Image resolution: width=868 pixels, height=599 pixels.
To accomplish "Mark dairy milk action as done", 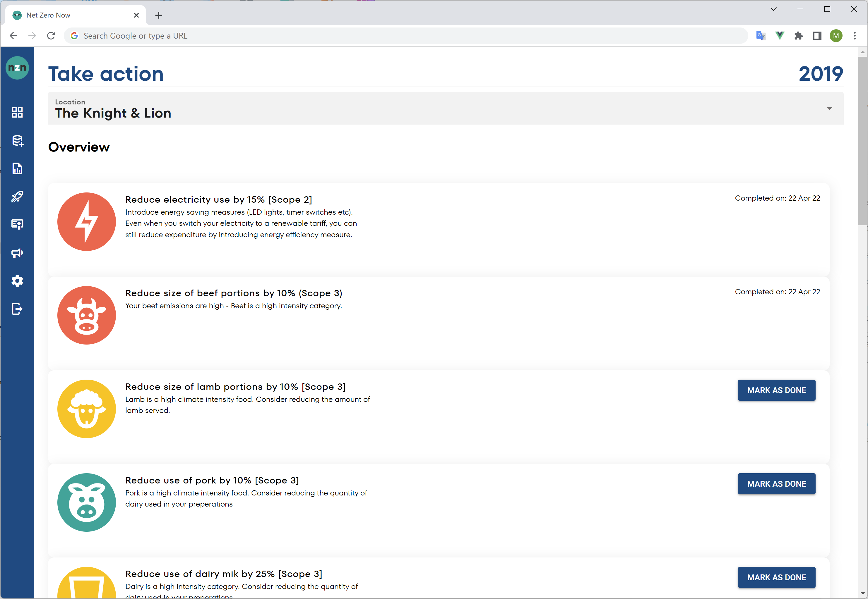I will tap(776, 577).
